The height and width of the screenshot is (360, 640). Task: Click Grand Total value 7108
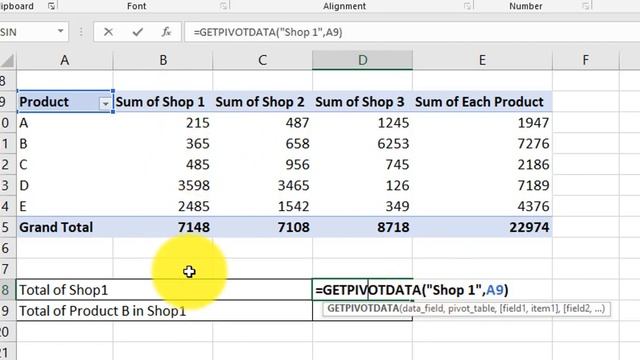point(262,227)
